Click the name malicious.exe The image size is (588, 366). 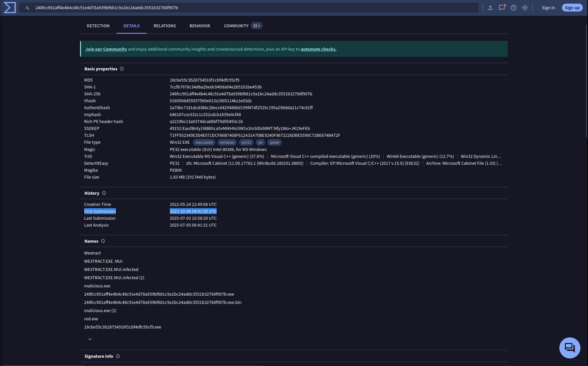click(97, 286)
